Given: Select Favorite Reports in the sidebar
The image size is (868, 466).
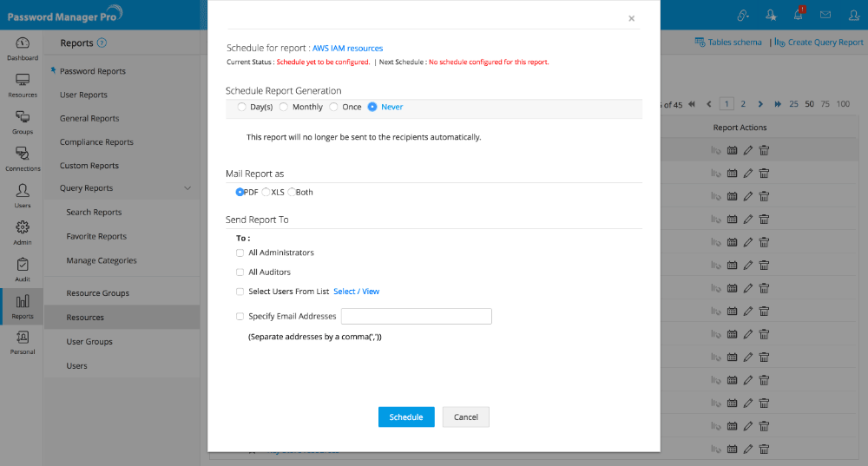Looking at the screenshot, I should (x=96, y=236).
